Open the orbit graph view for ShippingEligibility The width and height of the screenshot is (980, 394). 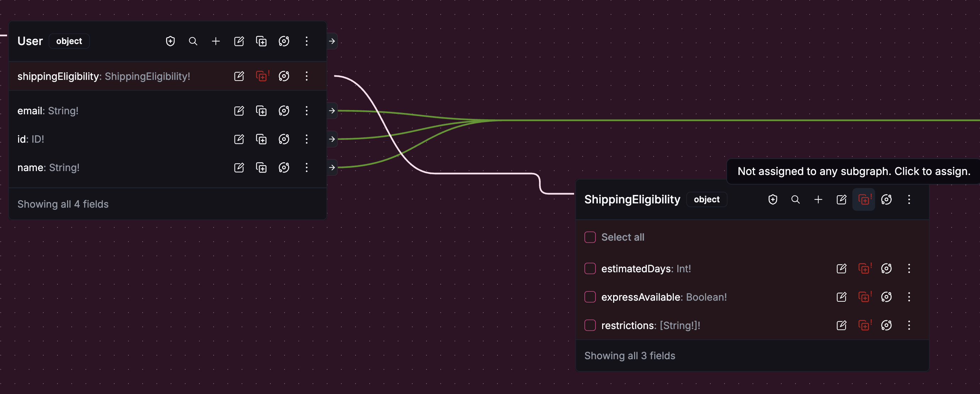pyautogui.click(x=886, y=199)
